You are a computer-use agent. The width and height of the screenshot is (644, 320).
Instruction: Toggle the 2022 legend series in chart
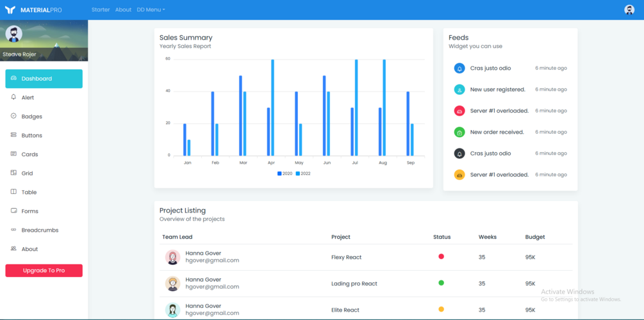[303, 173]
